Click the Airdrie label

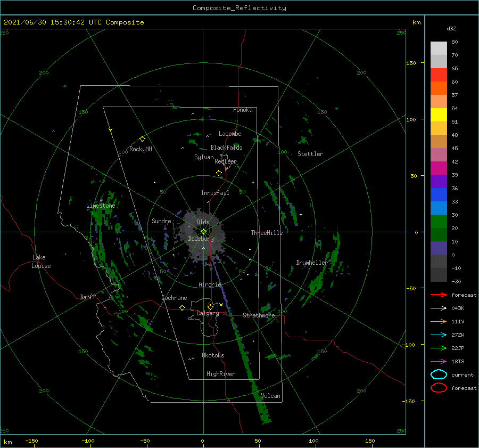210,284
